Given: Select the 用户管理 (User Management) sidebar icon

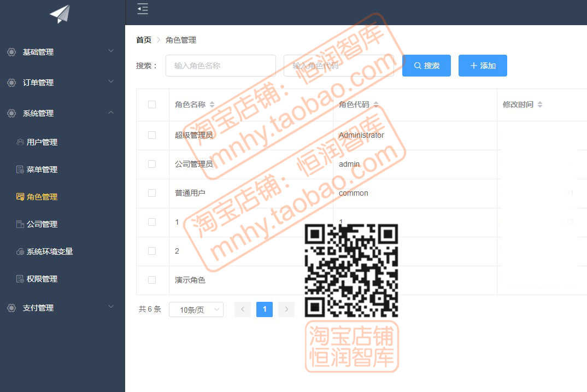Looking at the screenshot, I should [19, 142].
